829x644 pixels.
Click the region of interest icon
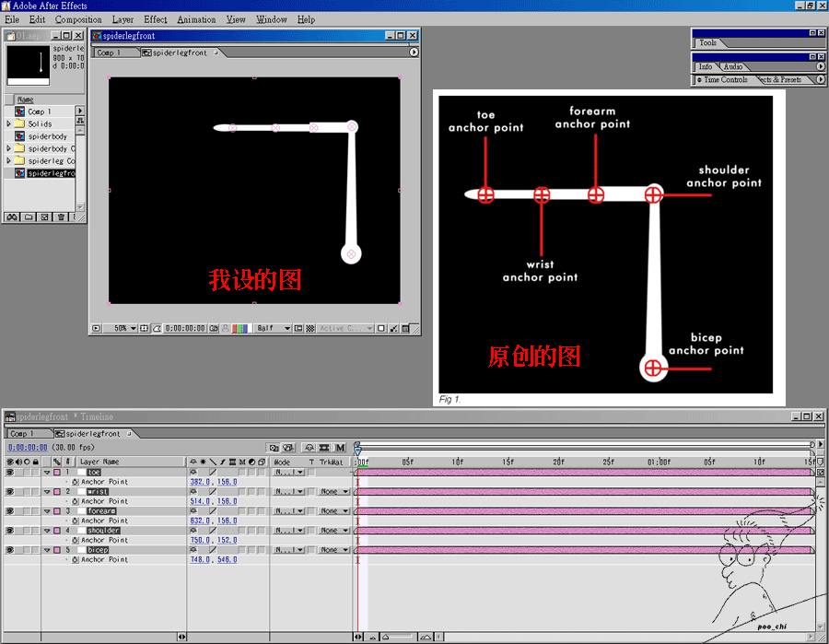pyautogui.click(x=298, y=328)
